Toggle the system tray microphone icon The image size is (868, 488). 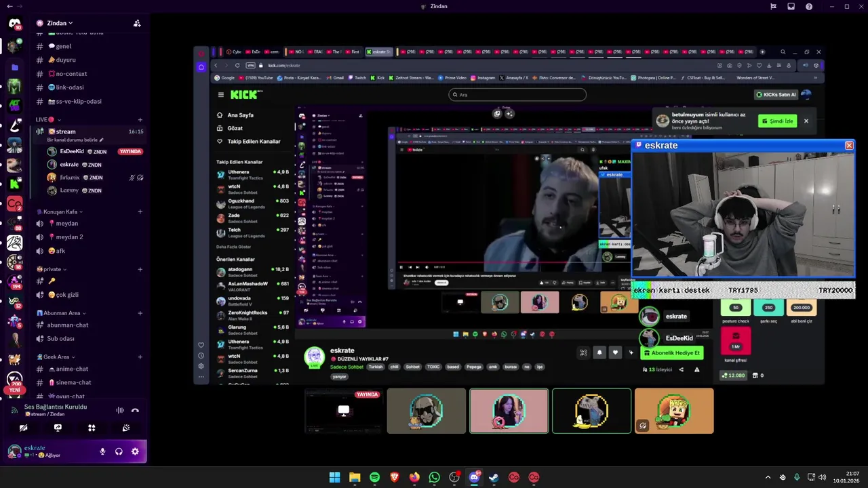(797, 477)
